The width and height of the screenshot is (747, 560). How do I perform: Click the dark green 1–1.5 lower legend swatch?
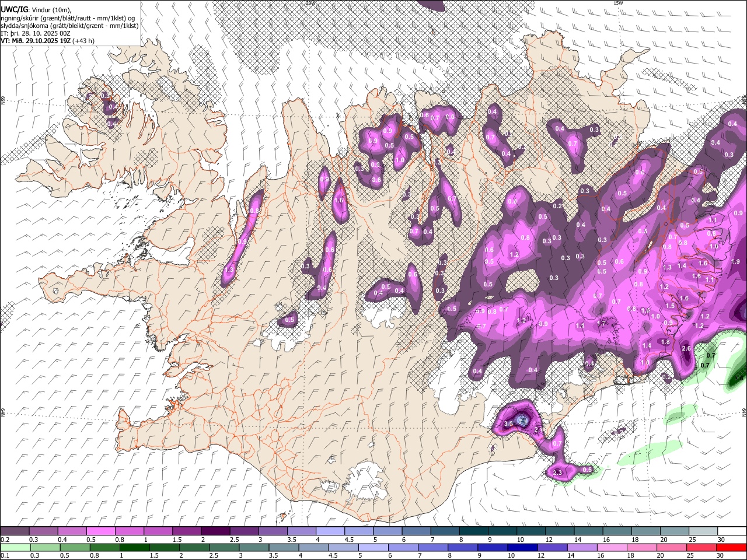tap(134, 547)
